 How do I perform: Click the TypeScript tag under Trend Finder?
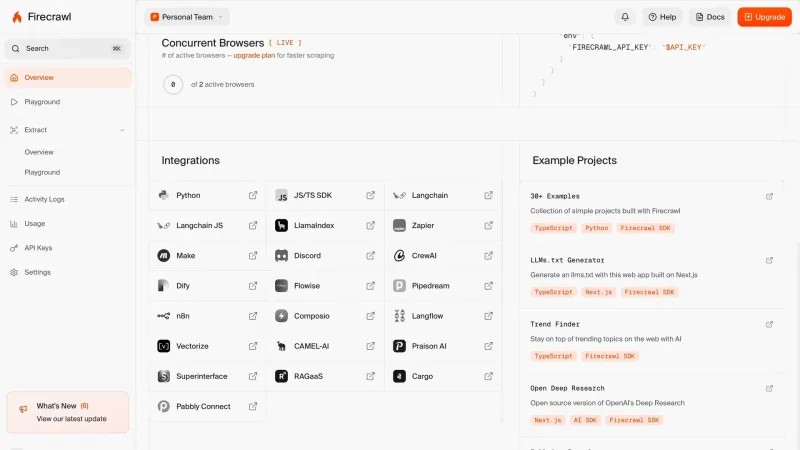click(x=553, y=356)
